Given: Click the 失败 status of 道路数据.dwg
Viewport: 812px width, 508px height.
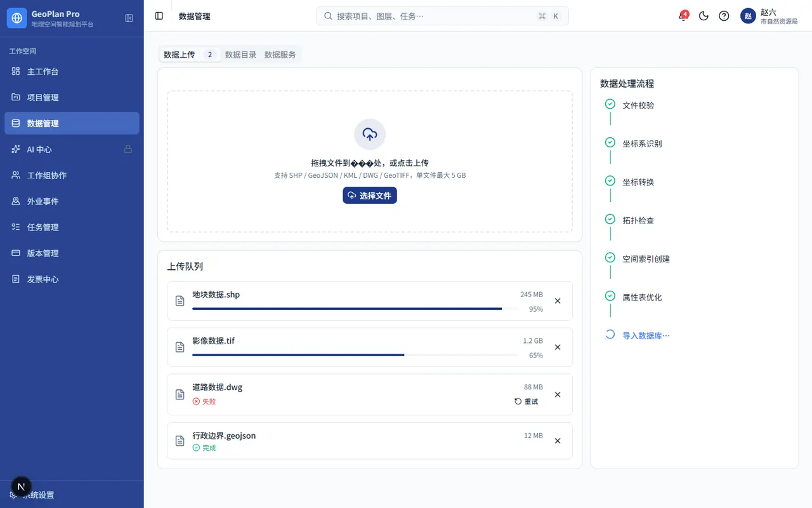Looking at the screenshot, I should [204, 401].
